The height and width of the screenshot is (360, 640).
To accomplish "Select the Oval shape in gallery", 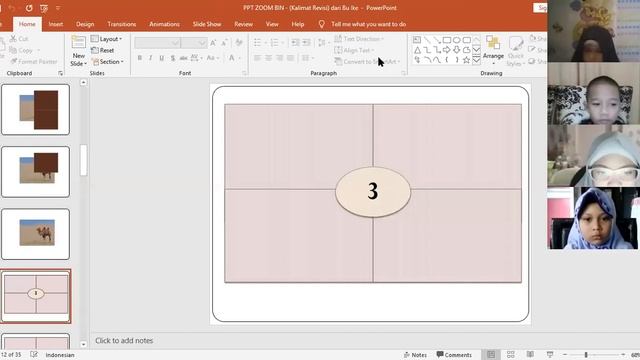I will point(457,40).
